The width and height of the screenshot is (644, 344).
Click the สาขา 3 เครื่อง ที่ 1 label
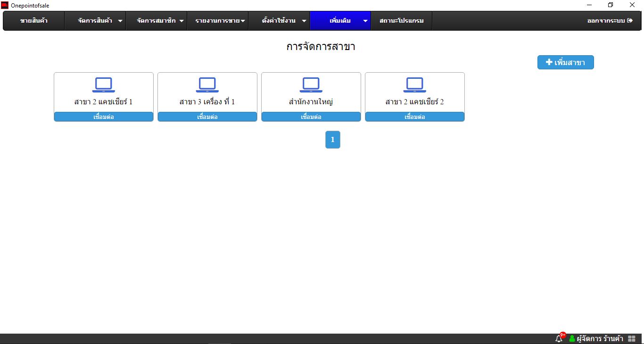pos(207,102)
